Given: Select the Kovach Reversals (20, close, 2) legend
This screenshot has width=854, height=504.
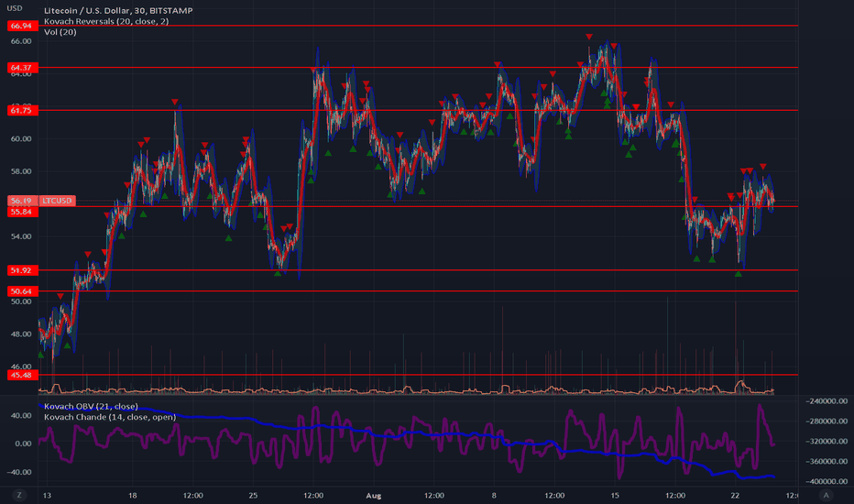Looking at the screenshot, I should [x=106, y=21].
